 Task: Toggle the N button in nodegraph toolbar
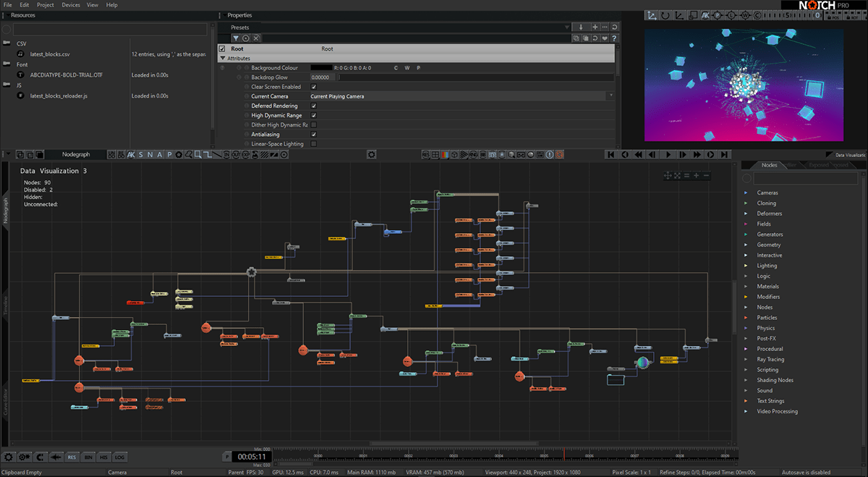coord(150,154)
